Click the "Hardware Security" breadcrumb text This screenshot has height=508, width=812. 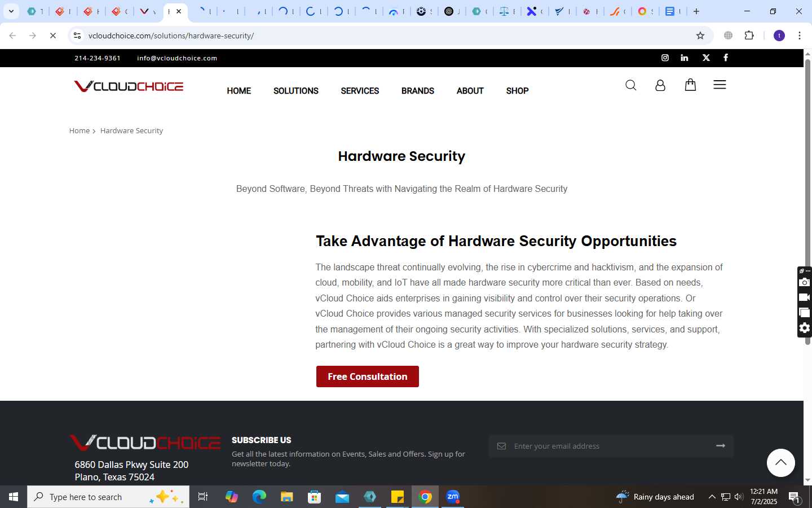click(x=131, y=130)
